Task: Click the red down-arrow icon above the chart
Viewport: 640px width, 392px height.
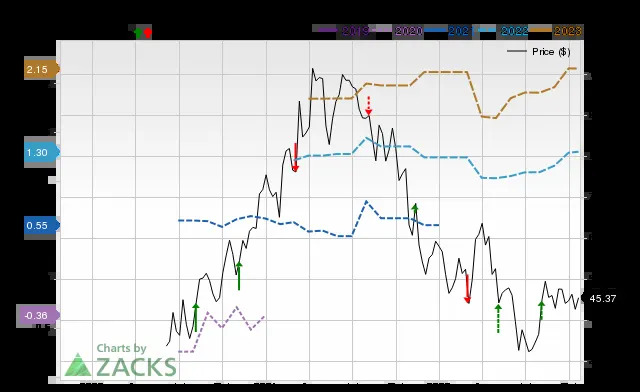Action: click(148, 32)
